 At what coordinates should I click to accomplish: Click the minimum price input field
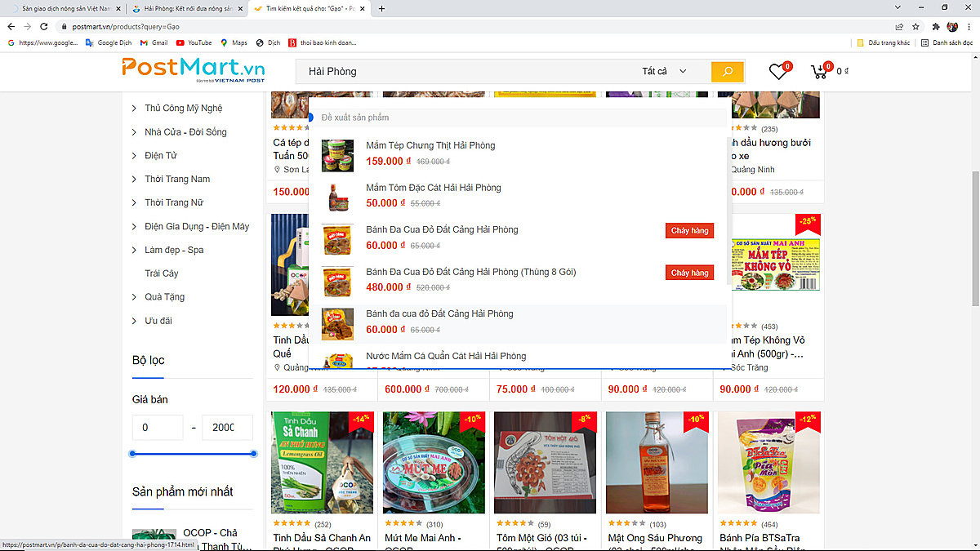pos(157,427)
